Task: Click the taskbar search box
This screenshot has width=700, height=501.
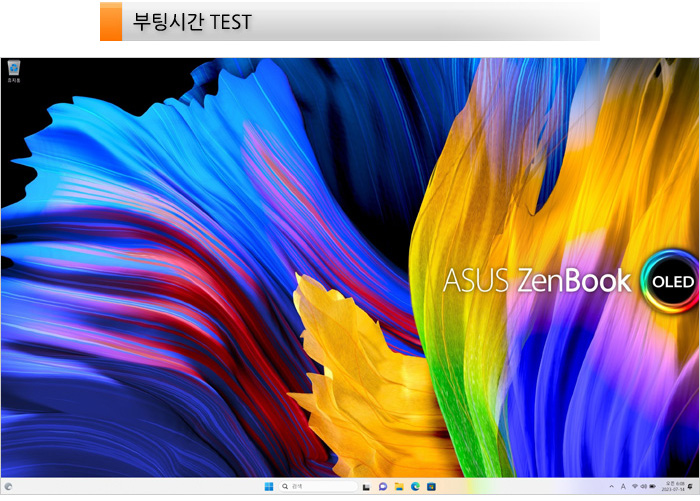Action: pyautogui.click(x=318, y=486)
